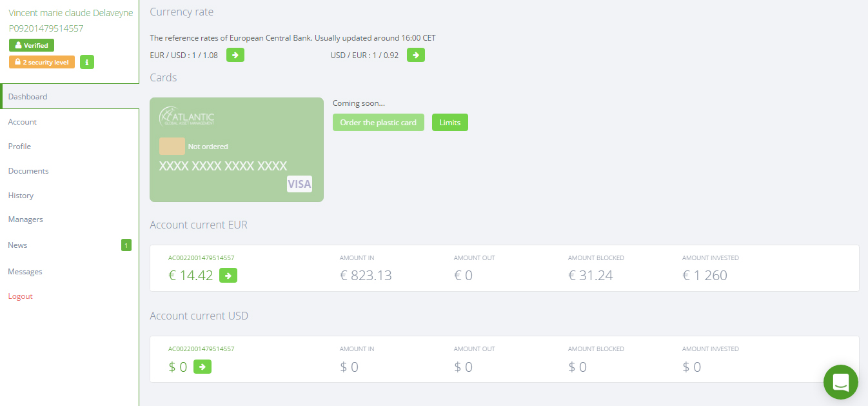This screenshot has height=406, width=868.
Task: Open the security level info icon
Action: point(87,62)
